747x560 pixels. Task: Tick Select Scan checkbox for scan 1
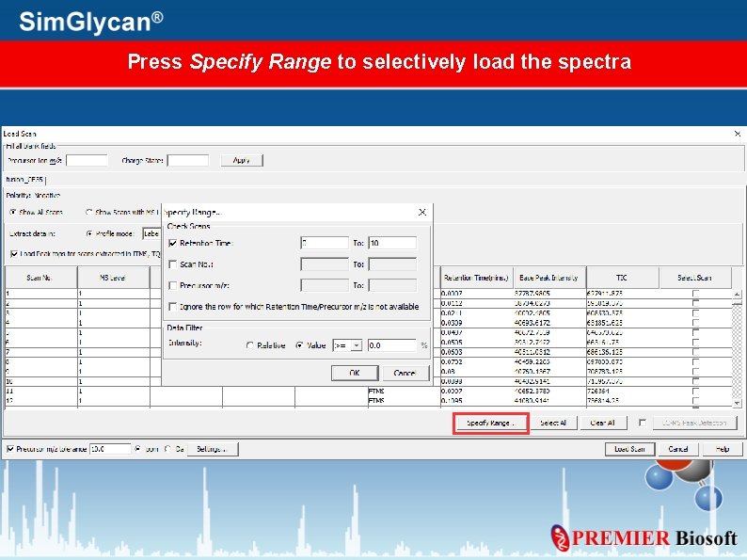tap(695, 294)
